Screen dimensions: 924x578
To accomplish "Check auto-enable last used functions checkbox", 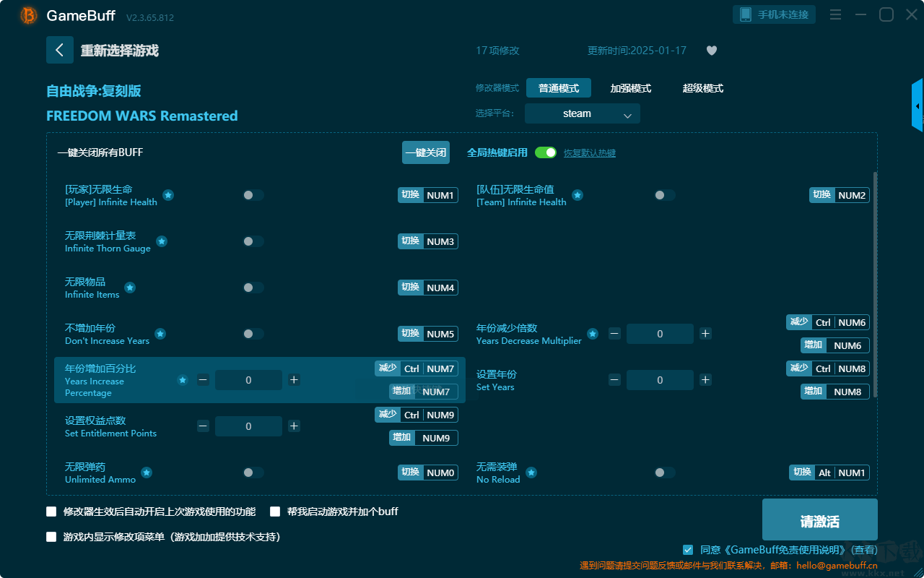I will [x=51, y=512].
